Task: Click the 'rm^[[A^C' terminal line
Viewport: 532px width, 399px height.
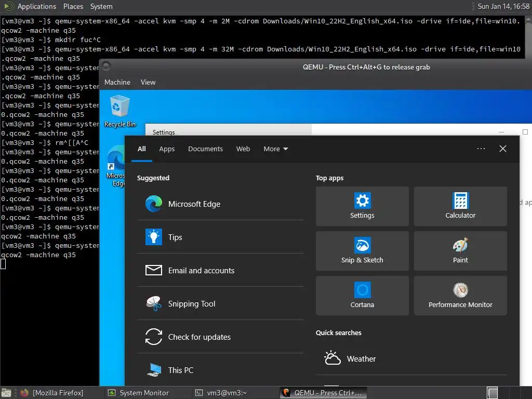Action: (45, 142)
